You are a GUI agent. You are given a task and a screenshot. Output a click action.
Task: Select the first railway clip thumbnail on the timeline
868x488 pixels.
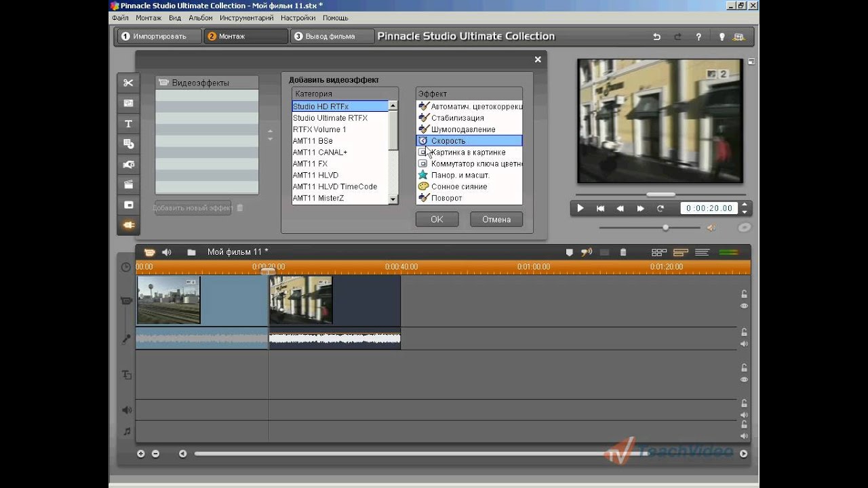[x=169, y=300]
